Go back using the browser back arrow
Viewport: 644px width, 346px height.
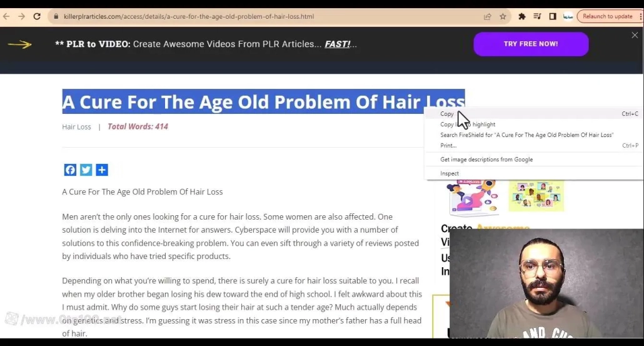pyautogui.click(x=7, y=16)
